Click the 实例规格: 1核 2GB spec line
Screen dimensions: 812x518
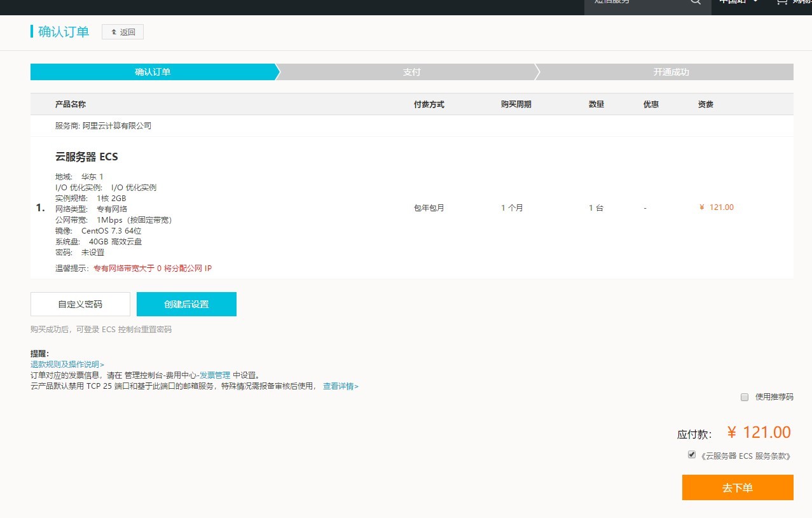91,199
